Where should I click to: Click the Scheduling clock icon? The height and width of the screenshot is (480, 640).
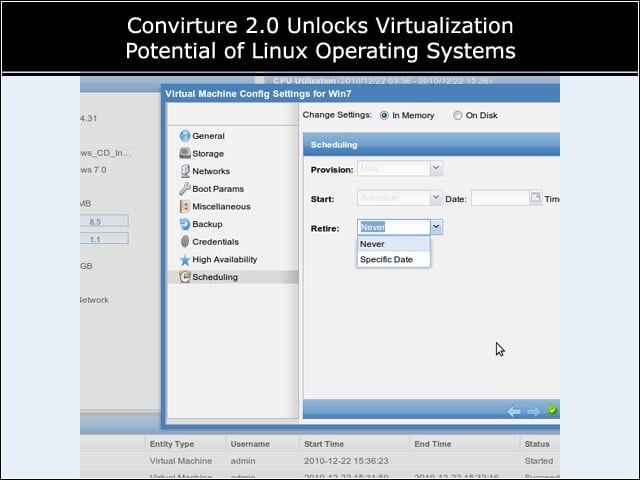[x=185, y=277]
